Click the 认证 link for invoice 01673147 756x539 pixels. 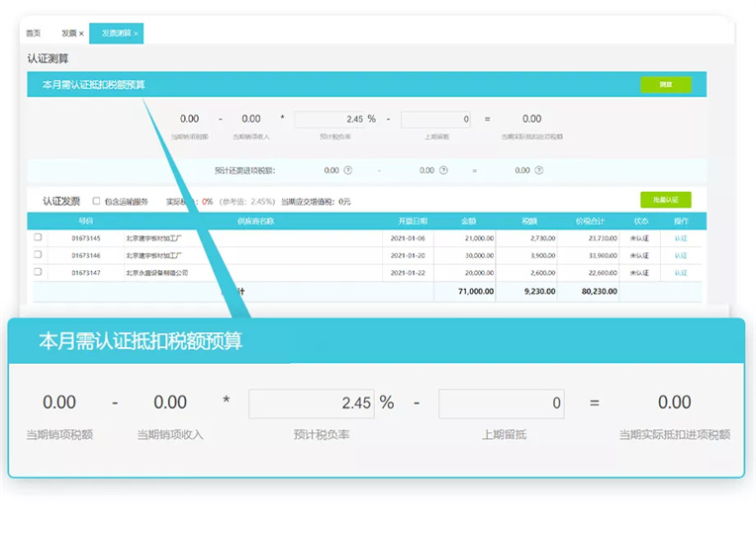coord(680,272)
